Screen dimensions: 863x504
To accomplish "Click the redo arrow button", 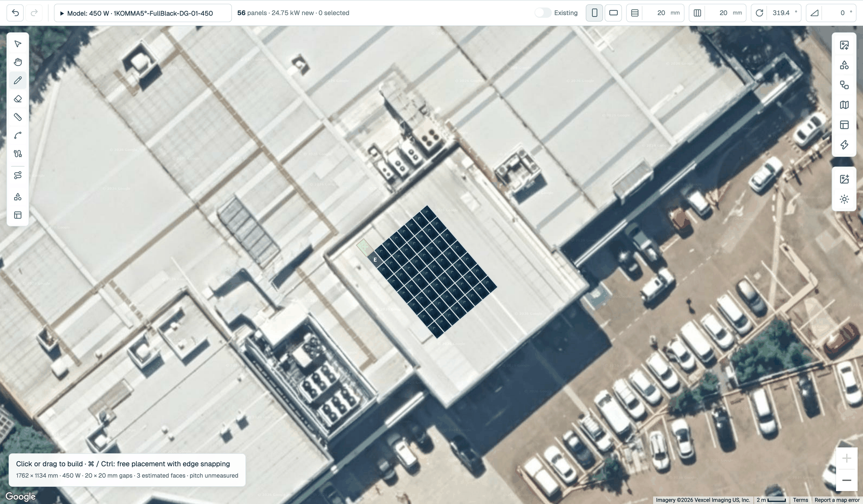I will (x=34, y=13).
